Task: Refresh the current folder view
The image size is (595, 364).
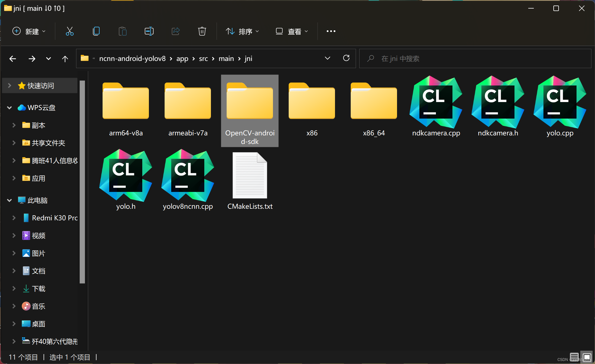Action: (346, 58)
